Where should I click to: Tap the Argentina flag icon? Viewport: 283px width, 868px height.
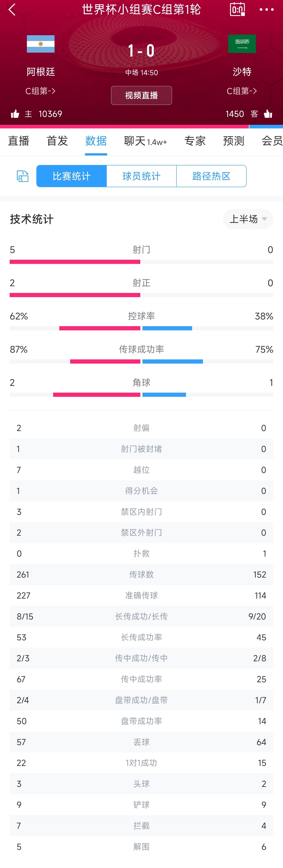point(41,44)
